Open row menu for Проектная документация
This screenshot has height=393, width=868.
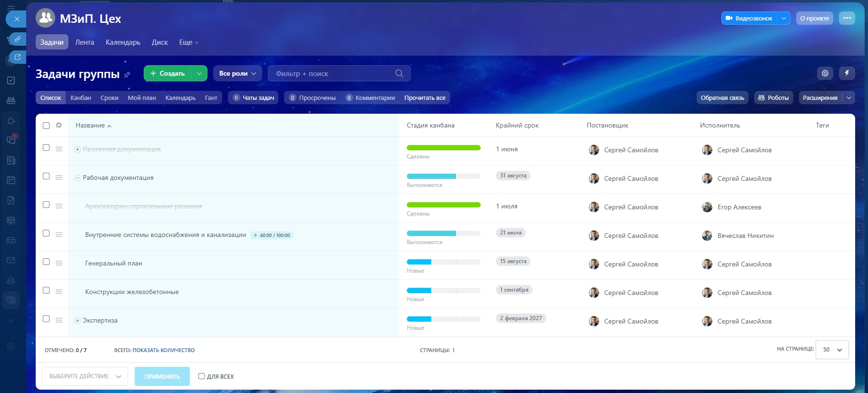click(59, 149)
